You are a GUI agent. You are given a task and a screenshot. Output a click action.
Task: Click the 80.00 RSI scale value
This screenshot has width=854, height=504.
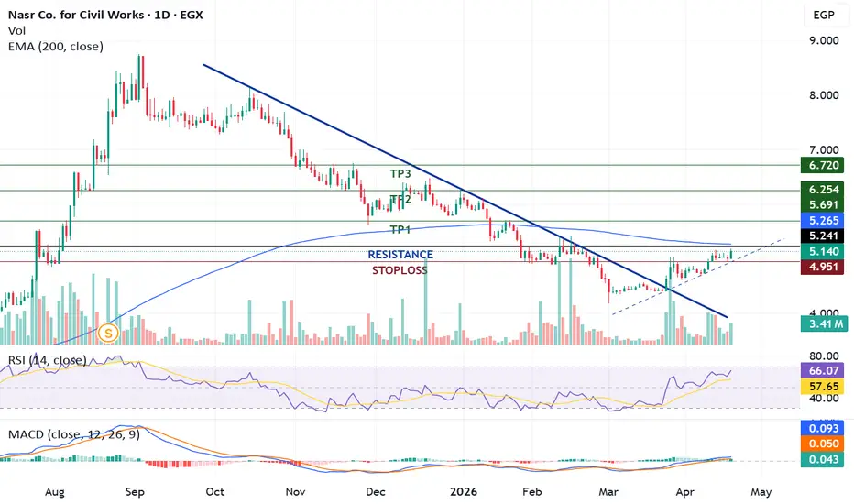(x=824, y=356)
